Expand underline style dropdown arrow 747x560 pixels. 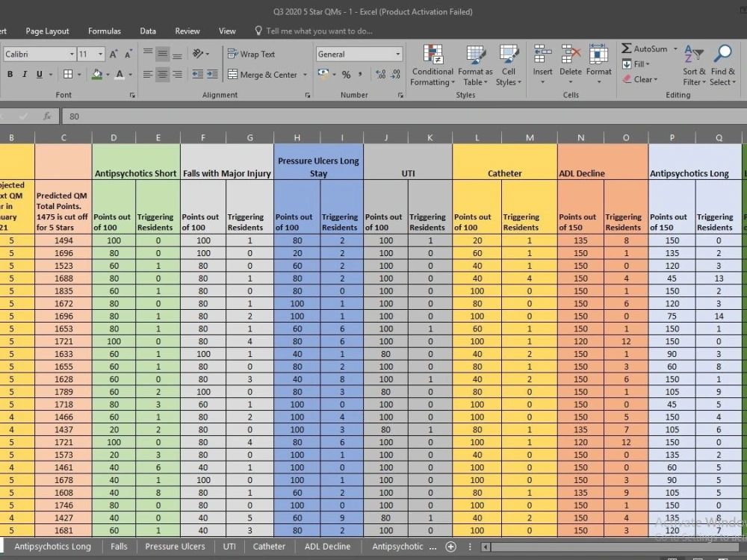[x=51, y=74]
